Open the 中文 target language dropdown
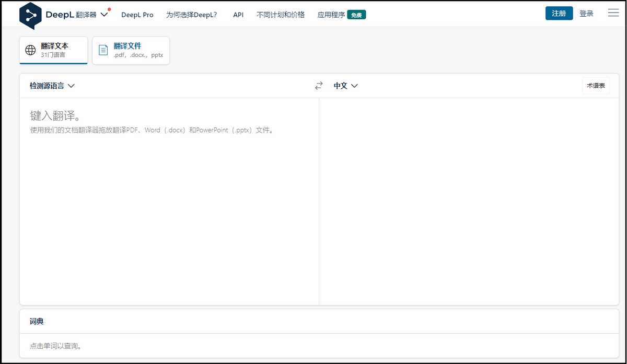 (346, 86)
